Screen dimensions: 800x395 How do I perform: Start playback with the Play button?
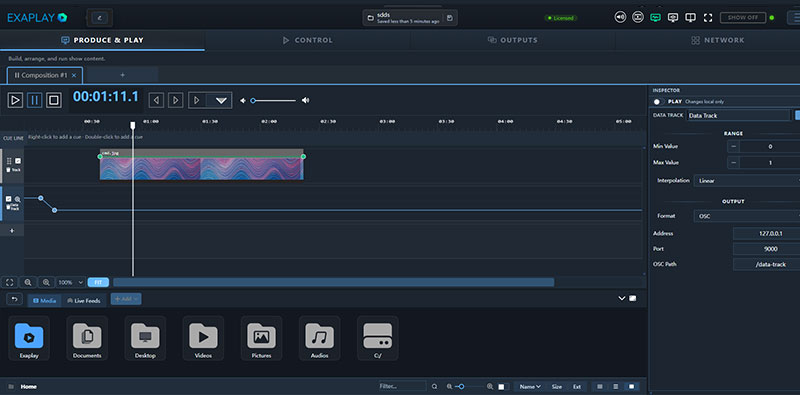click(15, 100)
